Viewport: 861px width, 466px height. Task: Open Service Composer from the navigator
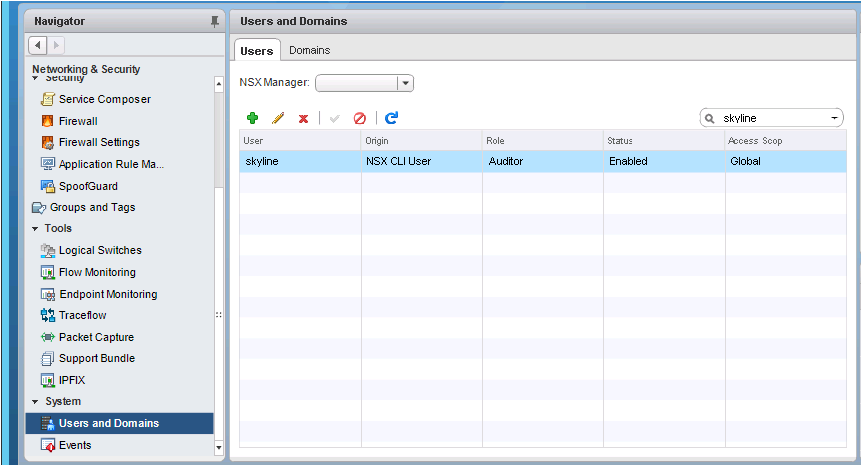[x=104, y=99]
